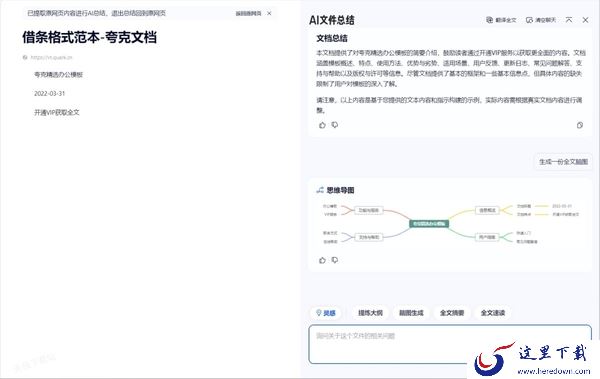Like the 文档总结 summary with thumbs up
The height and width of the screenshot is (379, 600).
tap(322, 125)
